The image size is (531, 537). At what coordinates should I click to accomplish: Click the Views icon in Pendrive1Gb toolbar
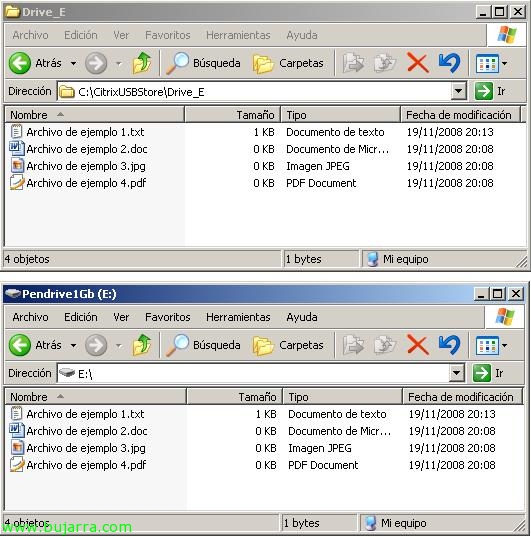(x=487, y=345)
